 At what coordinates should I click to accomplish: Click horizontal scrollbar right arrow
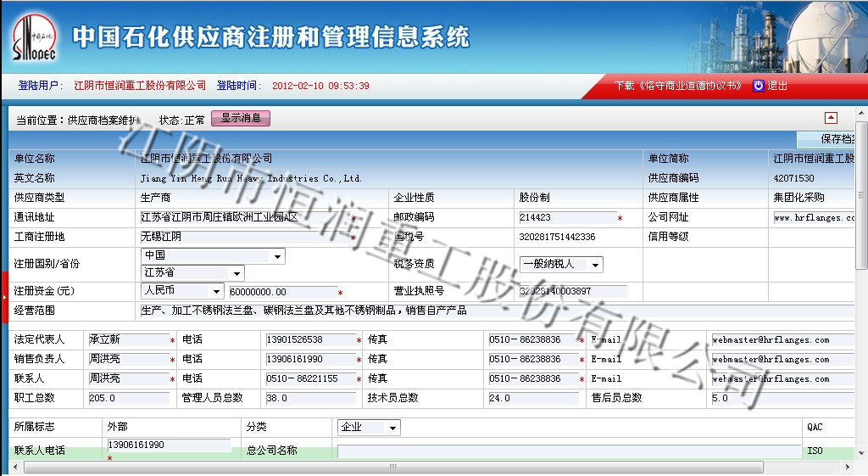point(849,468)
